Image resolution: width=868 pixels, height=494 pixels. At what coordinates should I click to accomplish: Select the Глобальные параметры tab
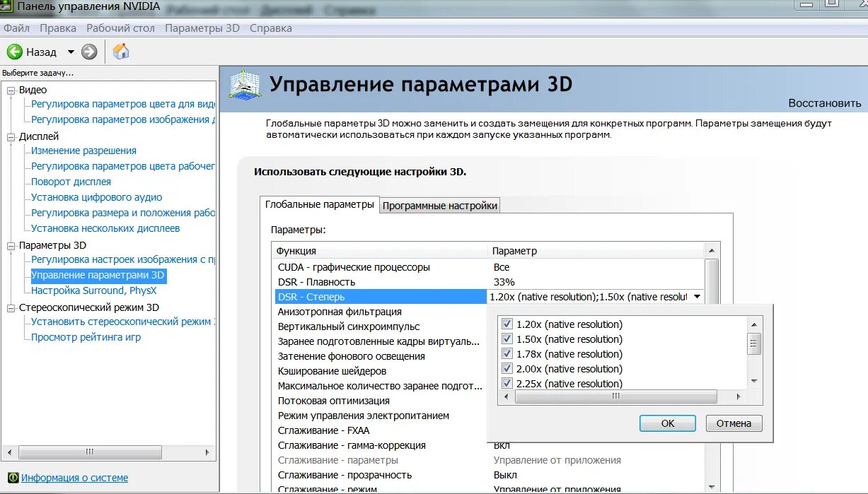point(320,204)
